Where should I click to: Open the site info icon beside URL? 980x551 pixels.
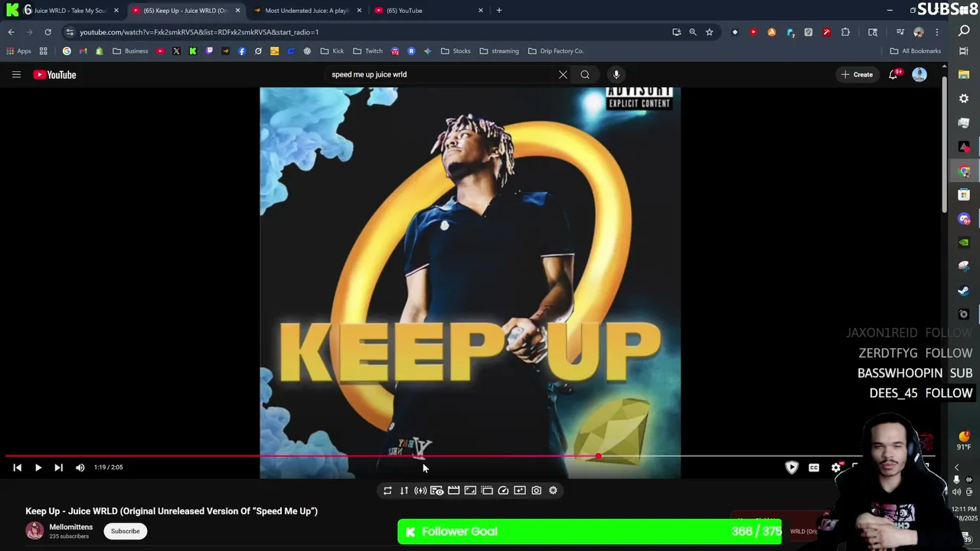pos(69,32)
